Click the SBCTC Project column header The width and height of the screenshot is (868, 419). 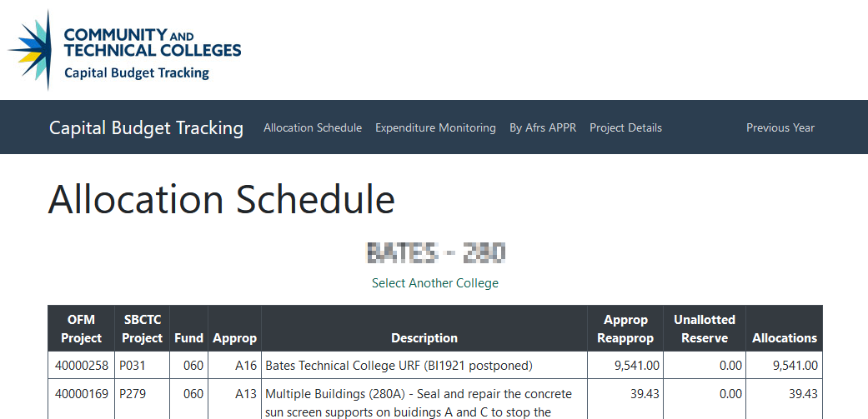(143, 328)
